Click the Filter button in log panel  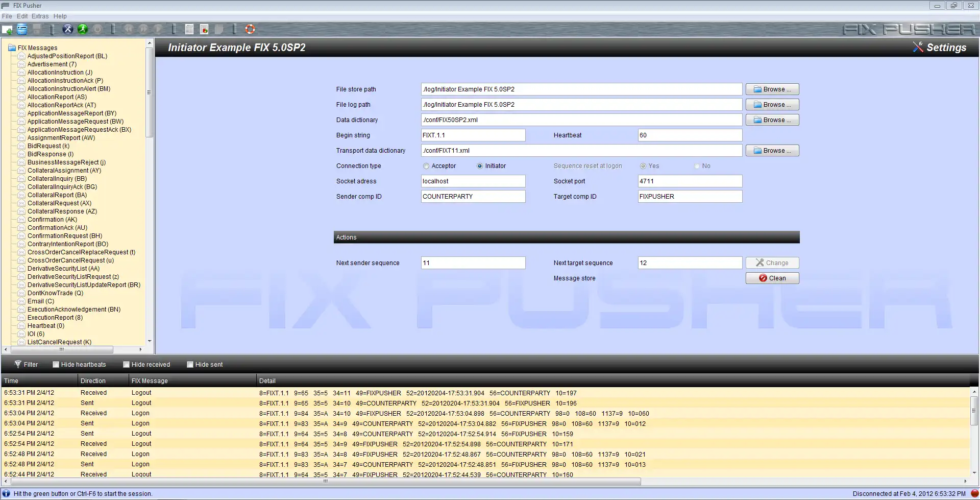point(26,365)
